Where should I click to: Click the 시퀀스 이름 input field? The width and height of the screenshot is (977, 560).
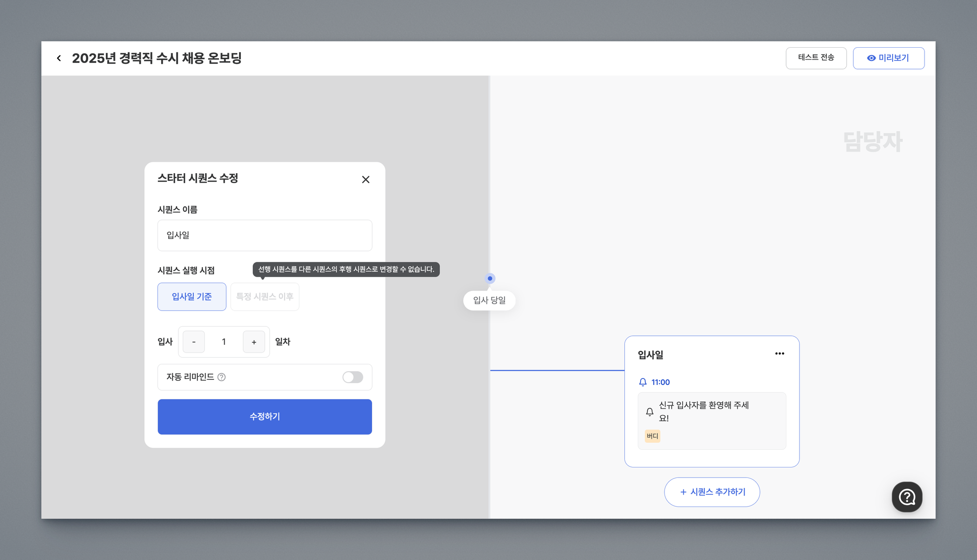265,235
